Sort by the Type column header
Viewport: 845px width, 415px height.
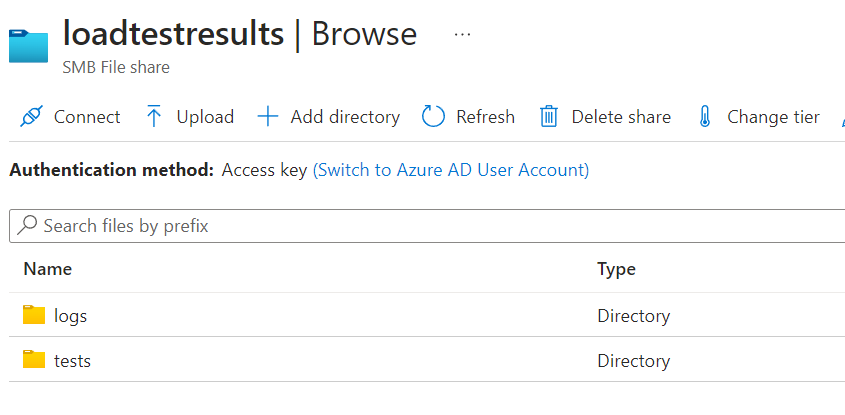pyautogui.click(x=616, y=269)
